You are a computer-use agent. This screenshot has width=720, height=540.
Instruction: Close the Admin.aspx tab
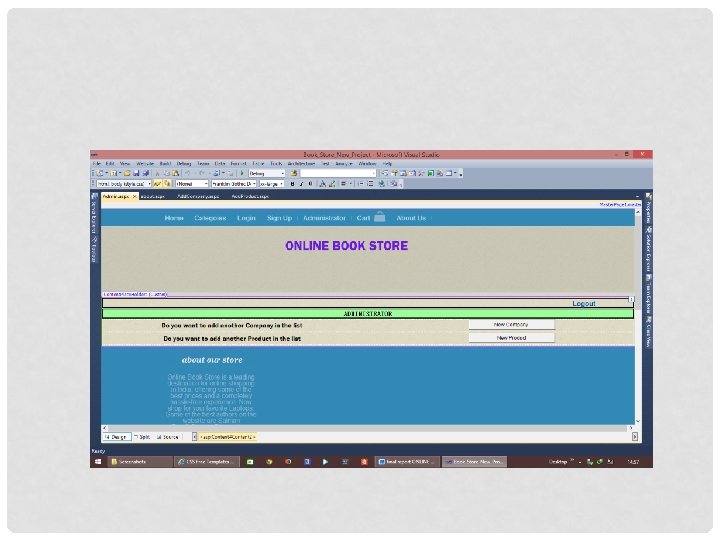135,196
